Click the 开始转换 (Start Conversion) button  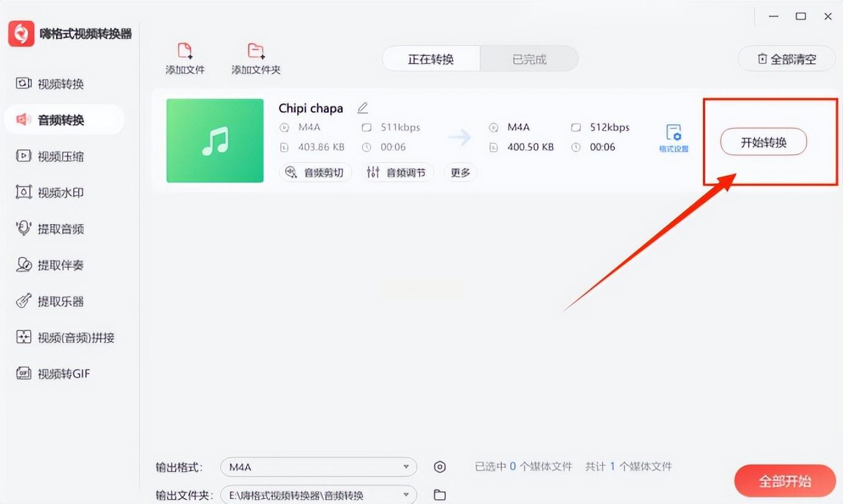coord(763,142)
